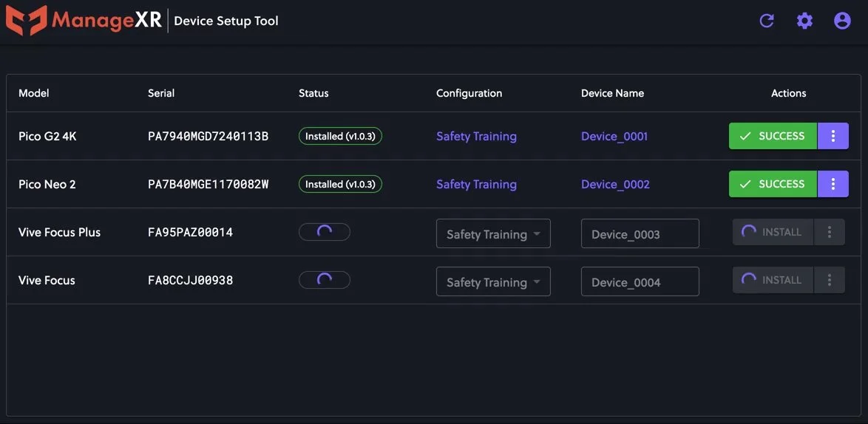Screen dimensions: 868x424
Task: Click model name Pico G2 4K
Action: (47, 137)
